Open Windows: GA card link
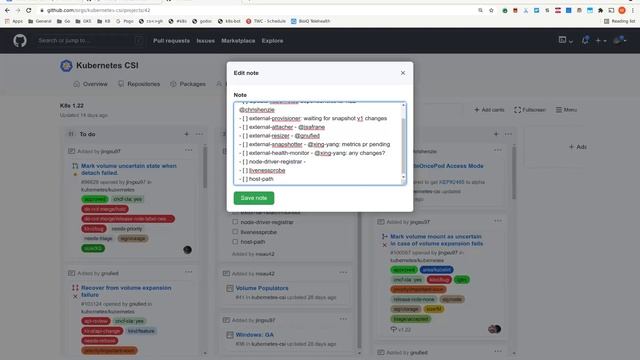Image resolution: width=640 pixels, height=360 pixels. [255, 335]
